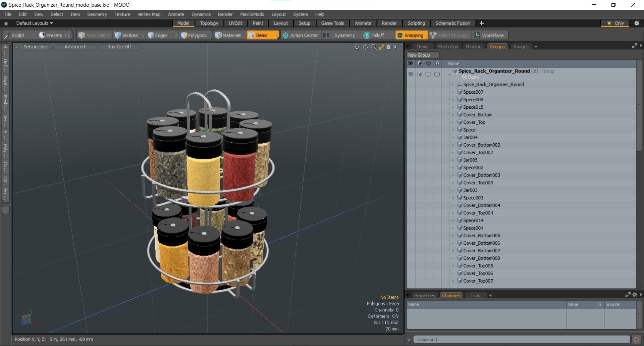Click the viewport pan (move) icon
Image resolution: width=644 pixels, height=346 pixels.
pyautogui.click(x=357, y=47)
